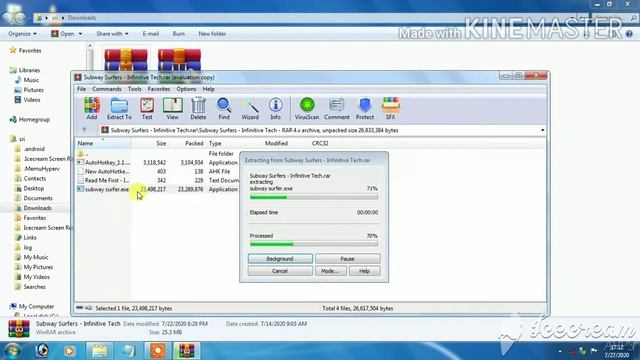Select My Computer in navigation pane

[x=32, y=306]
